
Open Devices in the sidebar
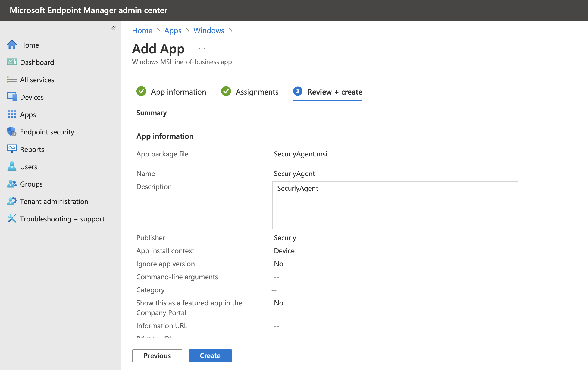32,97
